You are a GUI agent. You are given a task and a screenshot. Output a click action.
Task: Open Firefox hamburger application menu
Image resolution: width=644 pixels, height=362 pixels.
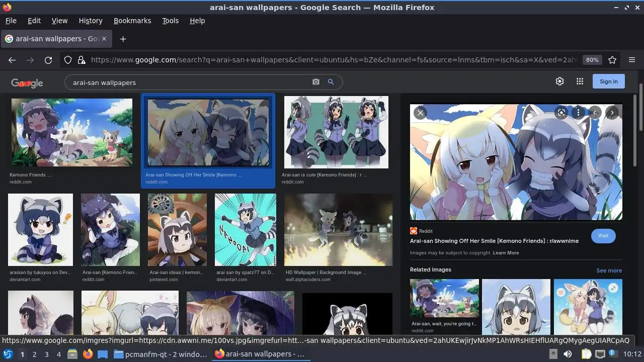tap(632, 60)
